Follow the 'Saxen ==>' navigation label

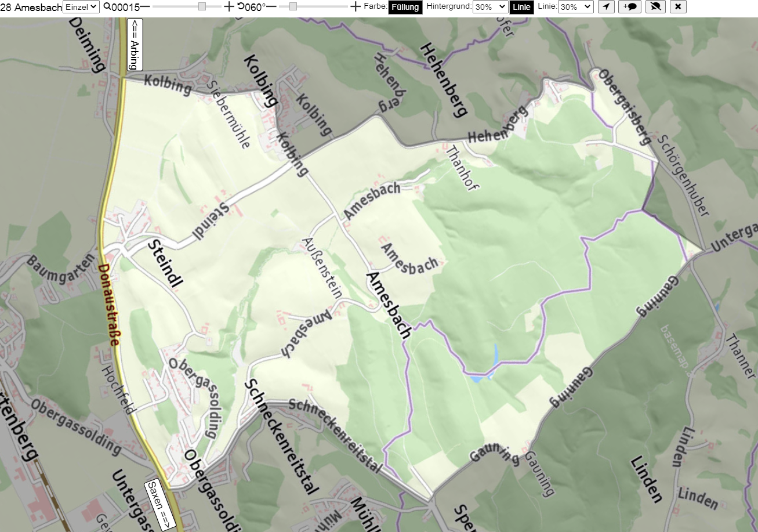[x=159, y=504]
